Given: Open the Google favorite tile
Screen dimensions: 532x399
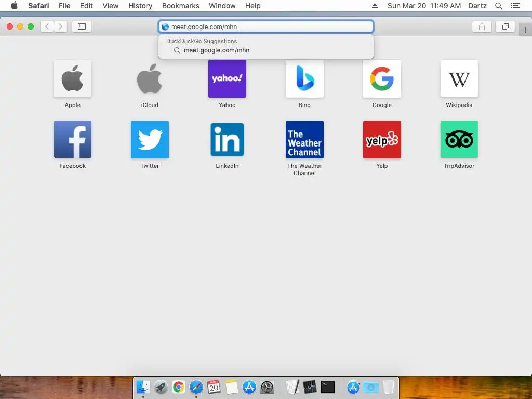Looking at the screenshot, I should point(382,79).
